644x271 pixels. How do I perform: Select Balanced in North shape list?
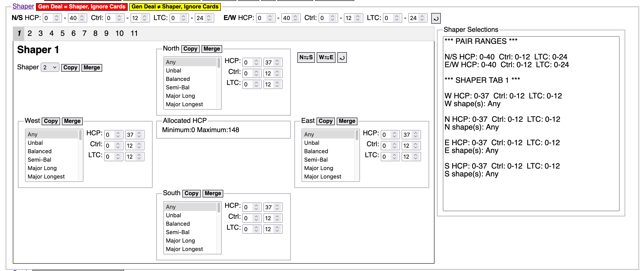178,79
